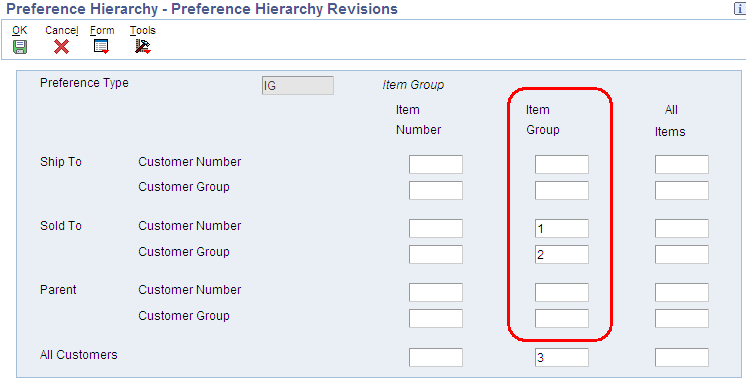
Task: Click Sold To Customer Group All Items field
Action: (x=682, y=255)
